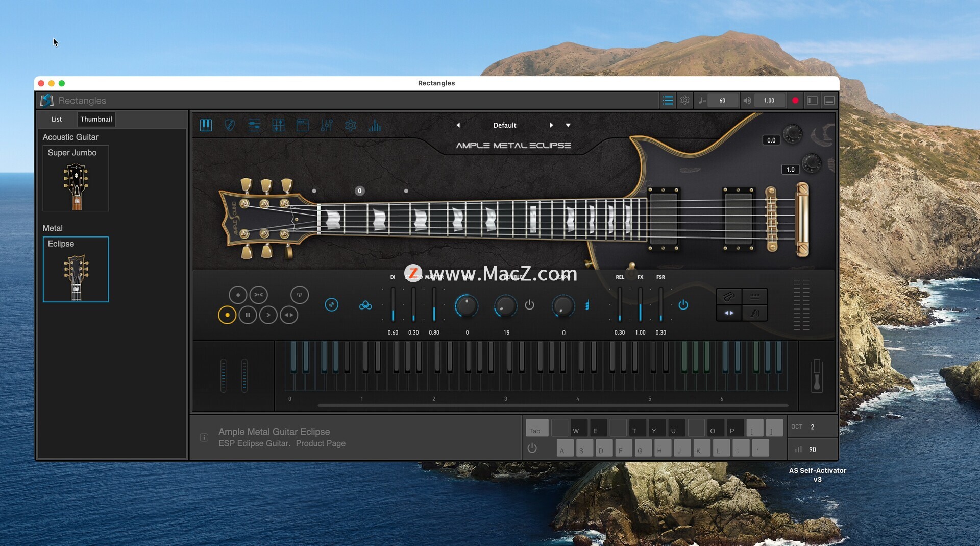The width and height of the screenshot is (980, 546).
Task: Toggle the Doubler power button
Action: click(529, 305)
